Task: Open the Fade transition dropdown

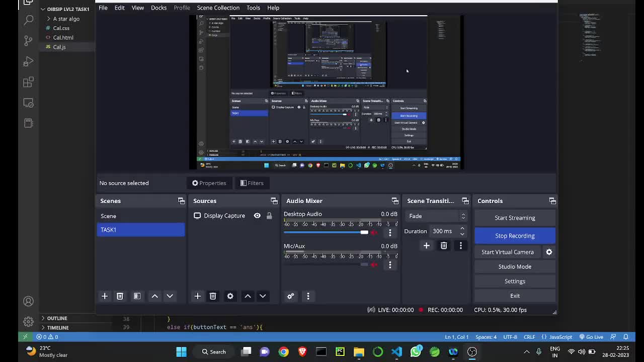Action: point(435,216)
